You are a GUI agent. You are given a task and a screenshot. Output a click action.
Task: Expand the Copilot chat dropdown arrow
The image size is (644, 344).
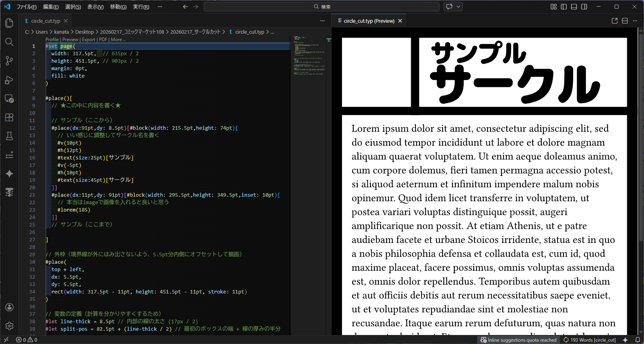pyautogui.click(x=458, y=7)
